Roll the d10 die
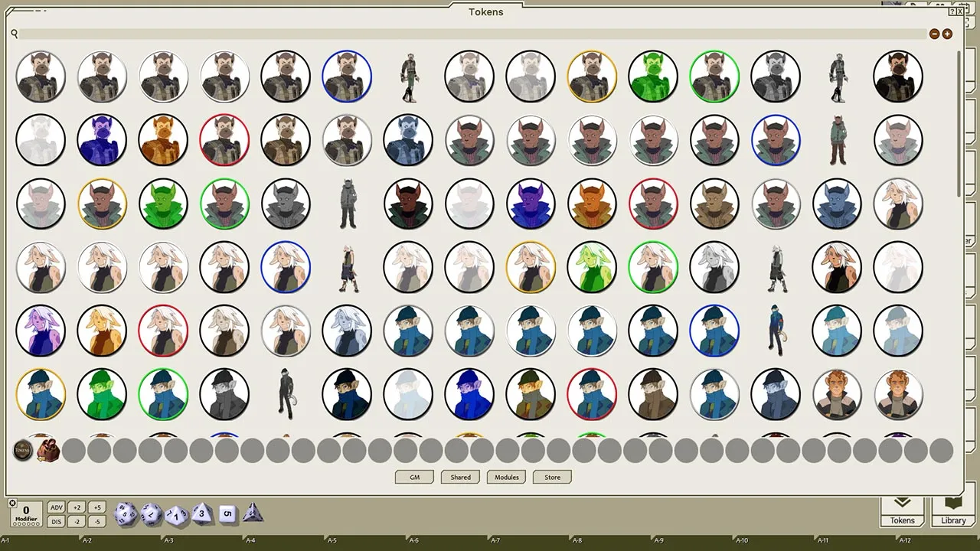Image resolution: width=980 pixels, height=551 pixels. pos(177,515)
